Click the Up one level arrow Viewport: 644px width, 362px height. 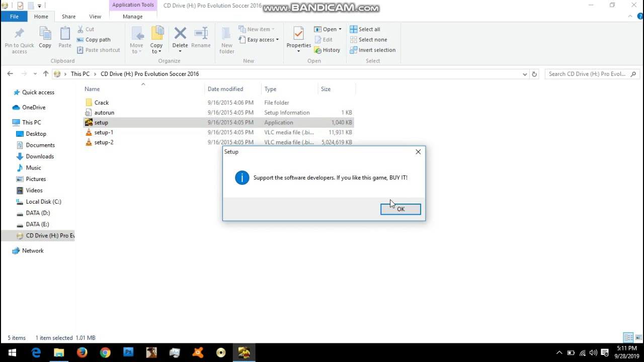(46, 74)
